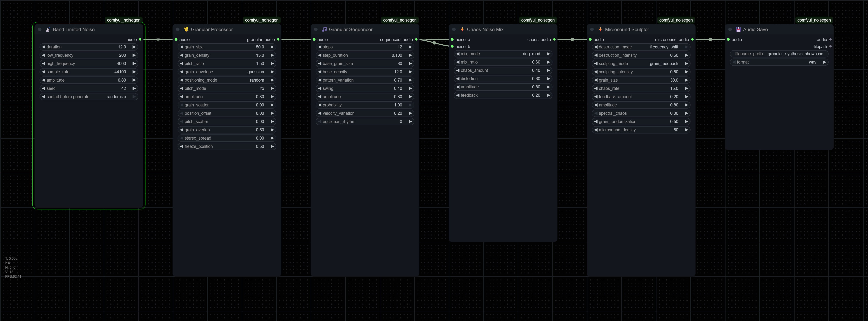868x321 pixels.
Task: Click the Microsound Sculptor lightning icon
Action: pyautogui.click(x=600, y=30)
